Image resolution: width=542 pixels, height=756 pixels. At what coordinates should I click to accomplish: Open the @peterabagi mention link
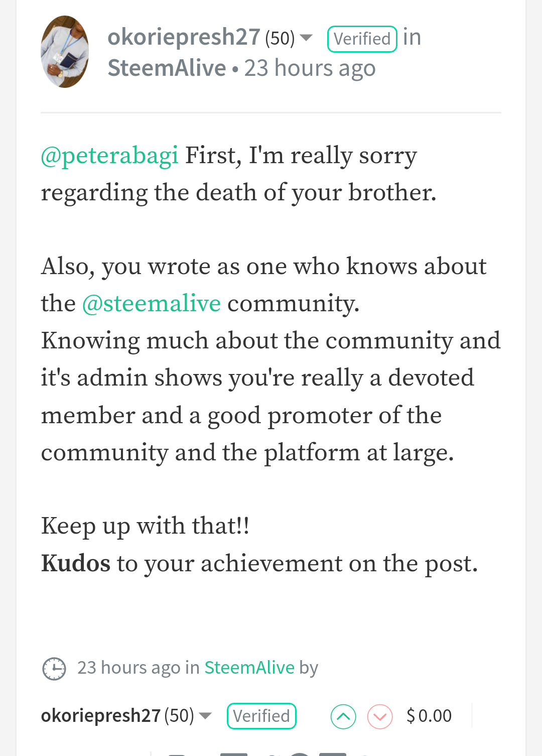109,155
